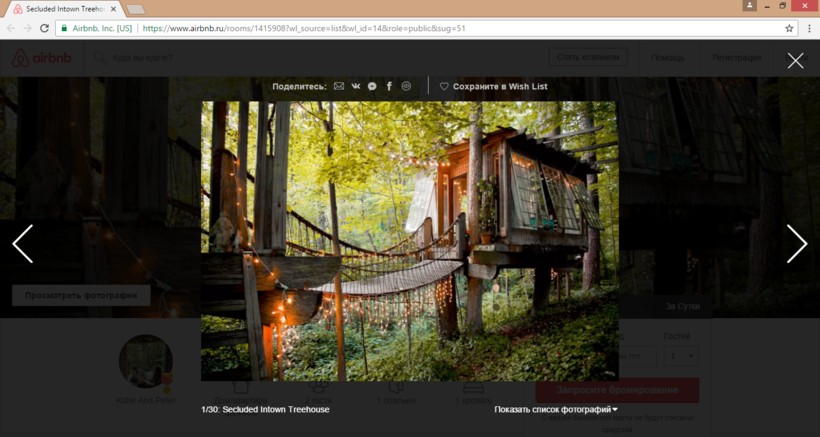Click the heart icon beside Wish List
Screen dimensions: 820x437
444,86
